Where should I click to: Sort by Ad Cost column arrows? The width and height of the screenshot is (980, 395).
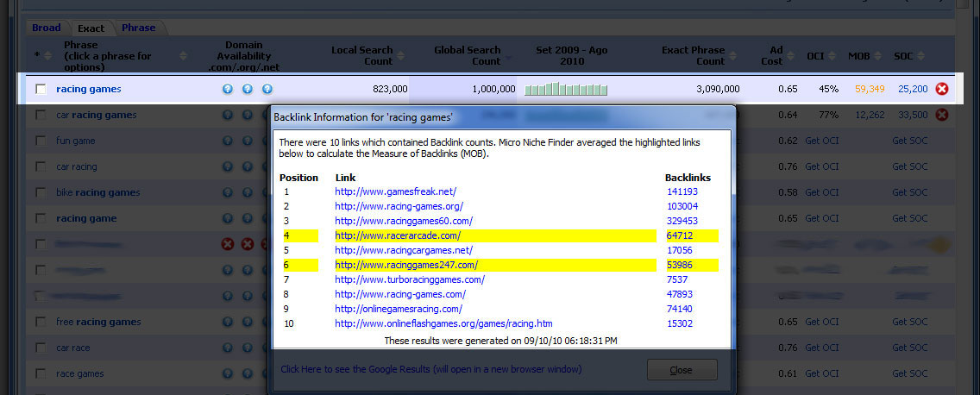(791, 55)
